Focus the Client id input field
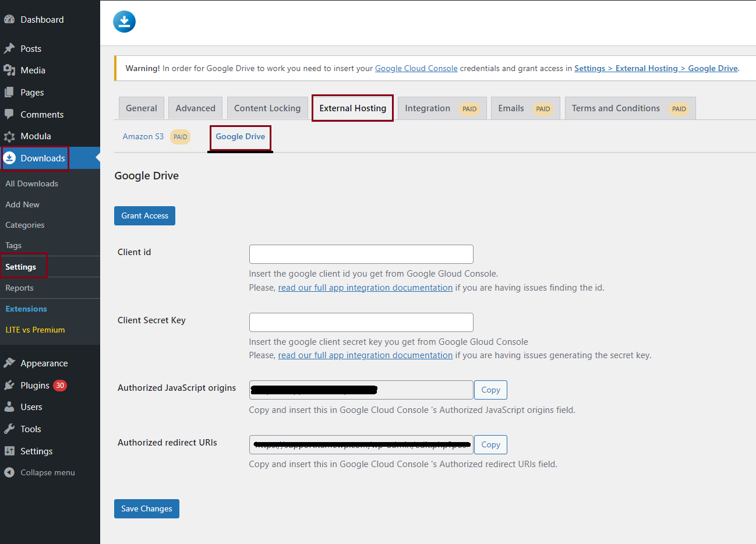 point(361,254)
